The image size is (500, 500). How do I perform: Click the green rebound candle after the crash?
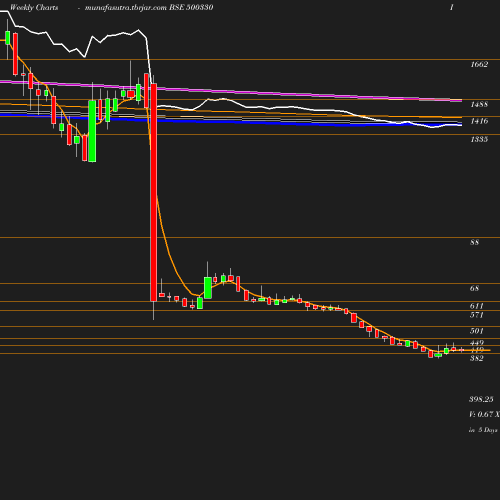click(208, 288)
